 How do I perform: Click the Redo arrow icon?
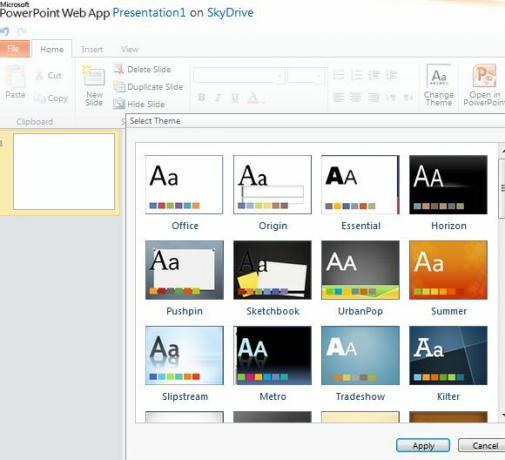point(22,32)
